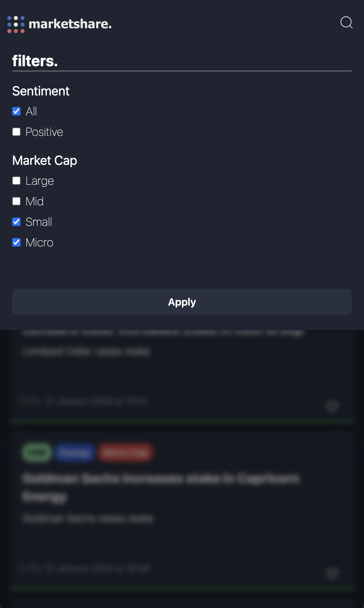Click the marketshare dotted logo
The image size is (364, 608).
(15, 24)
